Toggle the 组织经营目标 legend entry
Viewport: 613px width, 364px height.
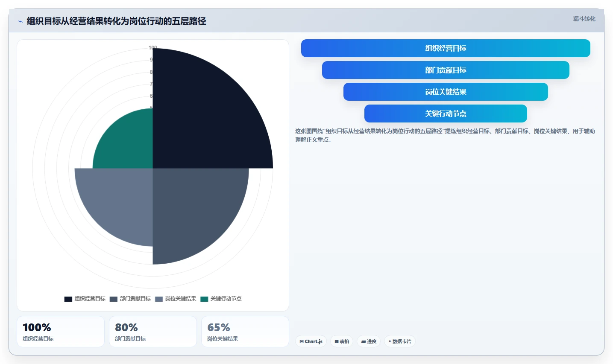(x=85, y=299)
